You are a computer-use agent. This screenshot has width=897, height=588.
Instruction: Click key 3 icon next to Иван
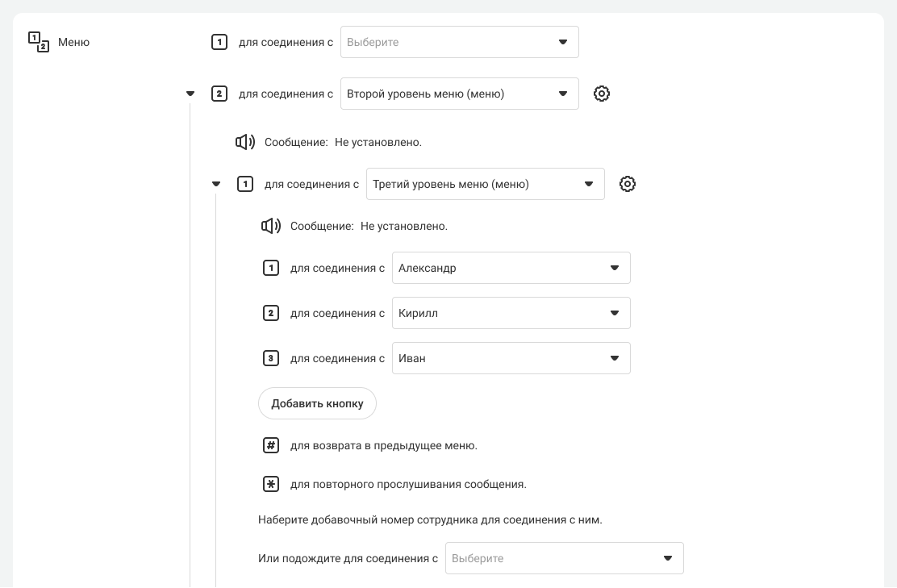coord(271,358)
